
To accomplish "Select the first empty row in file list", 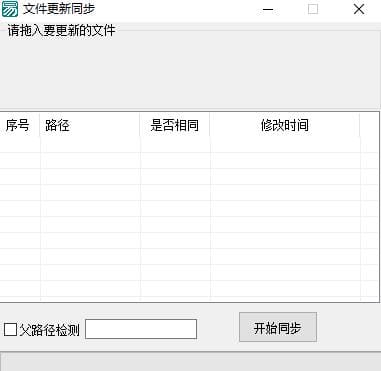I will (189, 145).
